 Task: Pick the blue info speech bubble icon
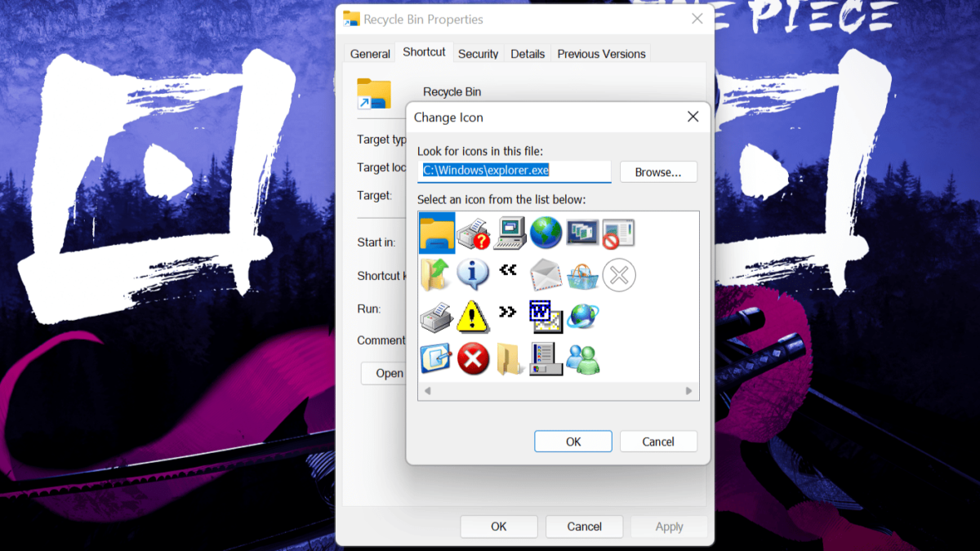click(x=473, y=274)
